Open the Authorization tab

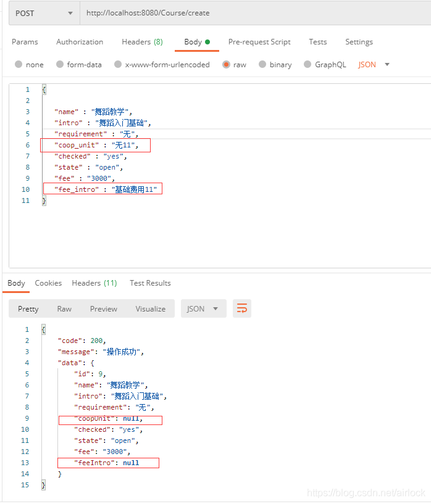click(80, 42)
